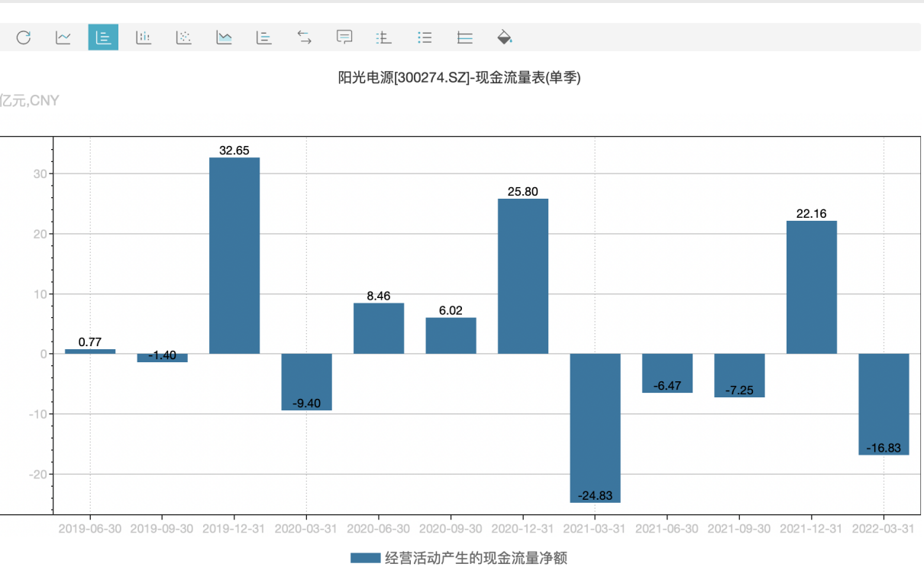Click the 8.46 bar for 2020-06-30

pyautogui.click(x=379, y=329)
